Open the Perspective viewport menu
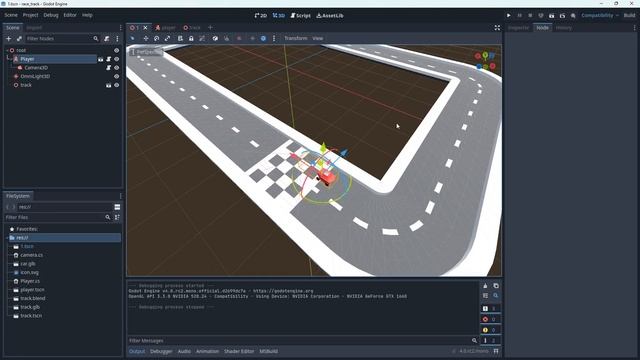This screenshot has width=640, height=360. tap(146, 52)
